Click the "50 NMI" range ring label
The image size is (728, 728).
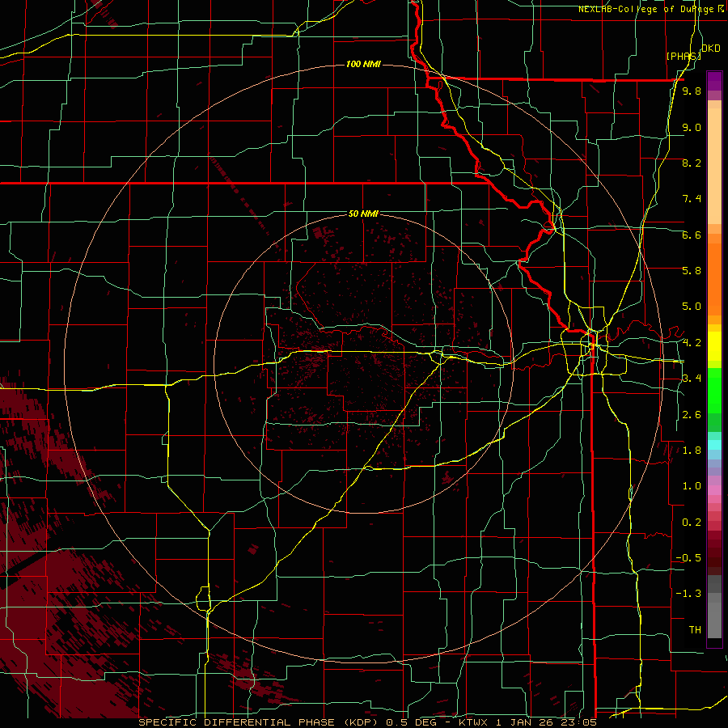(363, 214)
